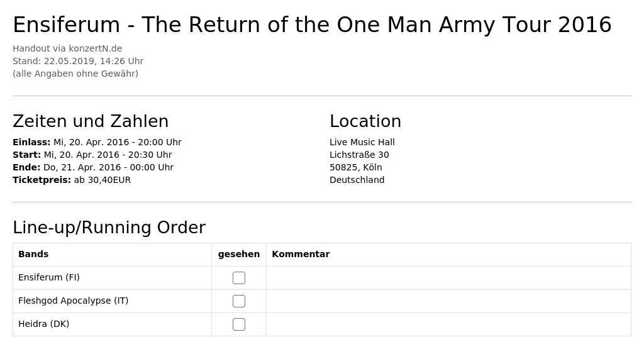Select the Bands column header
The height and width of the screenshot is (359, 644).
pos(33,254)
